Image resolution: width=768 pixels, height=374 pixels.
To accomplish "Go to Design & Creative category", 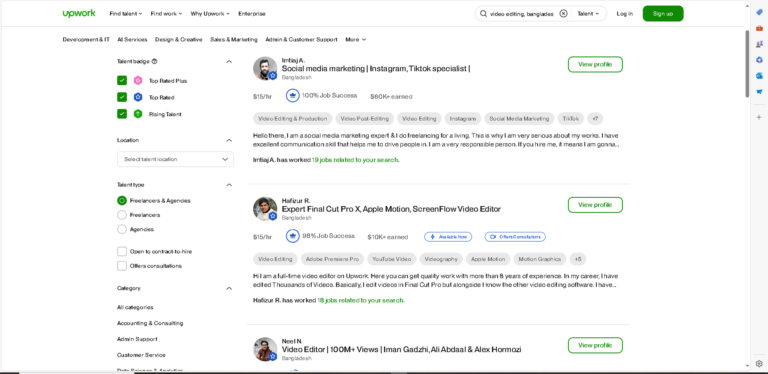I will point(179,40).
